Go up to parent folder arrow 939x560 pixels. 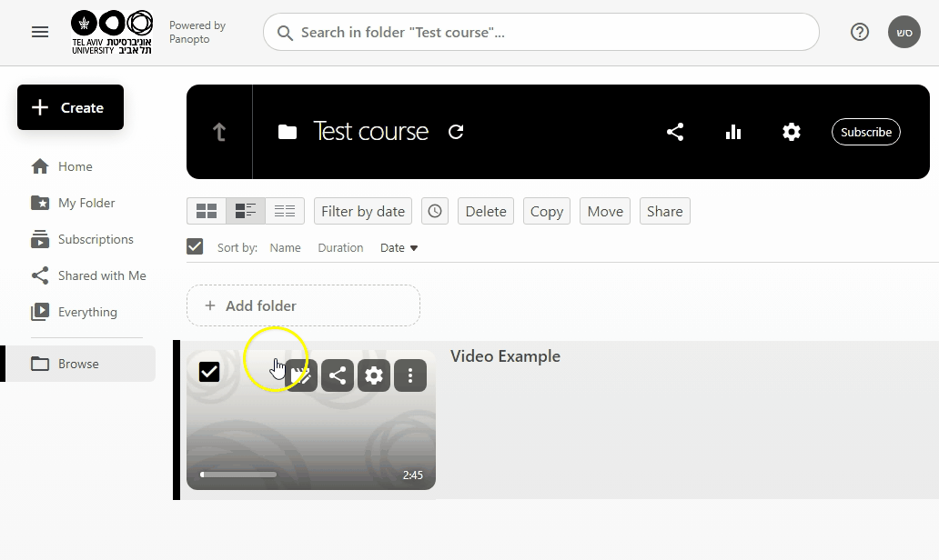pos(219,132)
